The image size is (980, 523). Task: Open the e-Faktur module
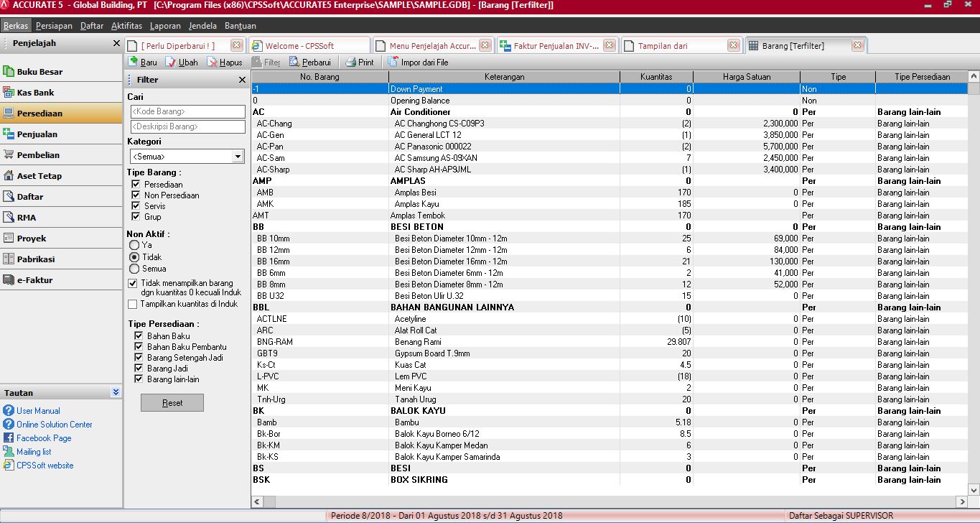(x=34, y=280)
